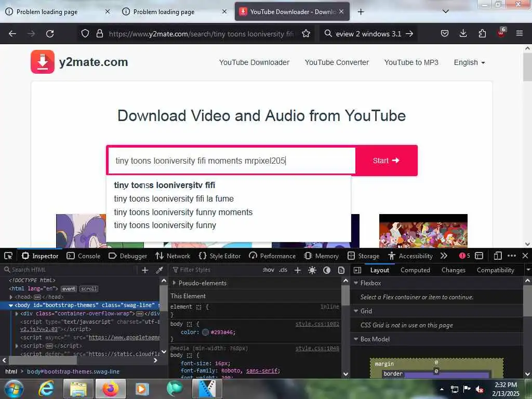
Task: Switch to the Performance tab
Action: click(272, 256)
